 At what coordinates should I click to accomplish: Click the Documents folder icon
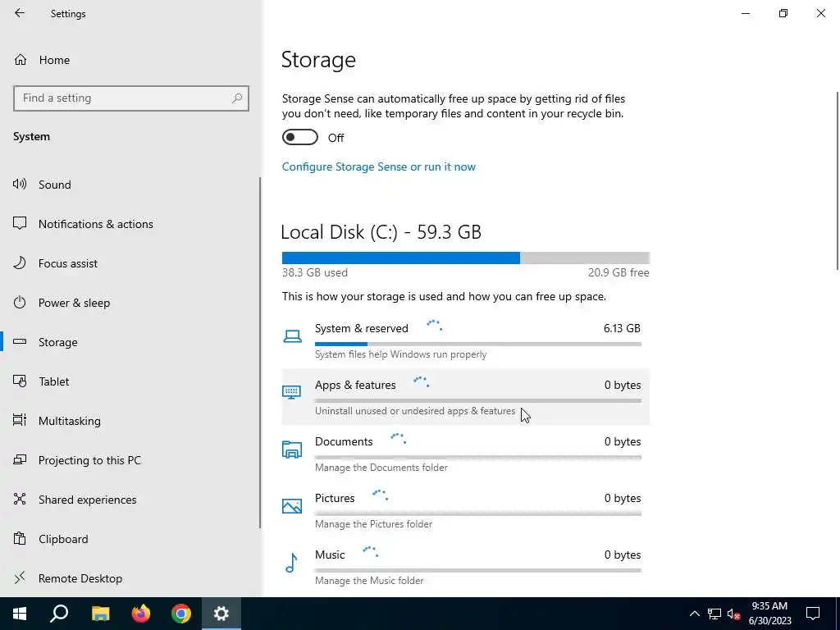(292, 450)
